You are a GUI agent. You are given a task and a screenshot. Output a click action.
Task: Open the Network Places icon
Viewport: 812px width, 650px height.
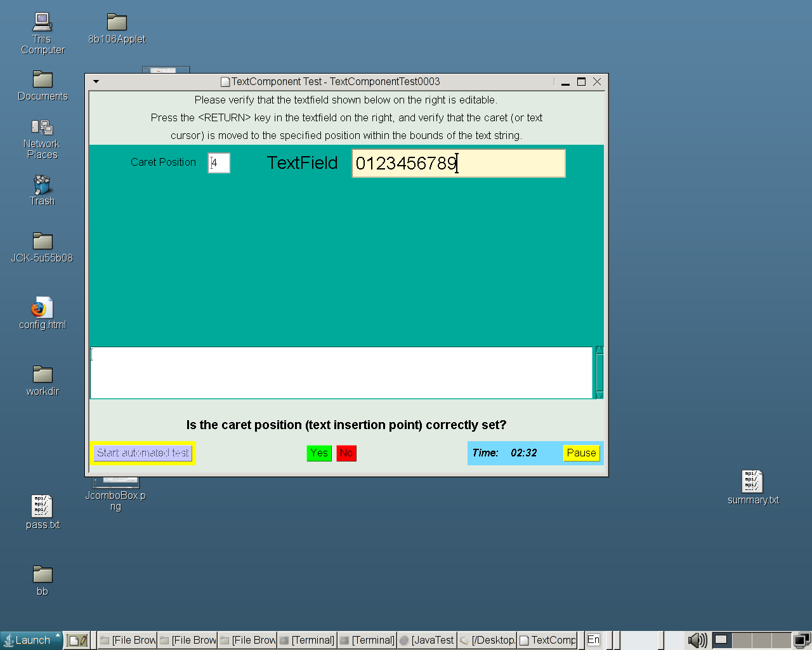point(43,128)
